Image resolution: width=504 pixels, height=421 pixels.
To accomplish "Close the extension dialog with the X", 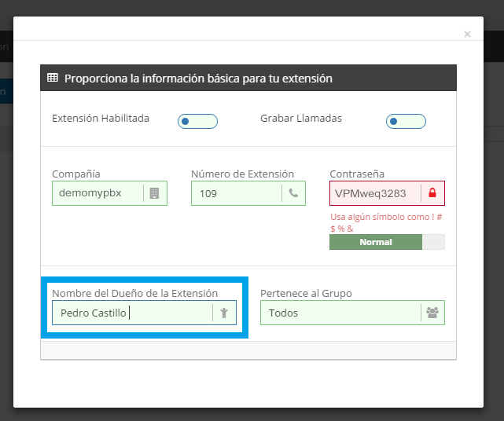I will 467,35.
